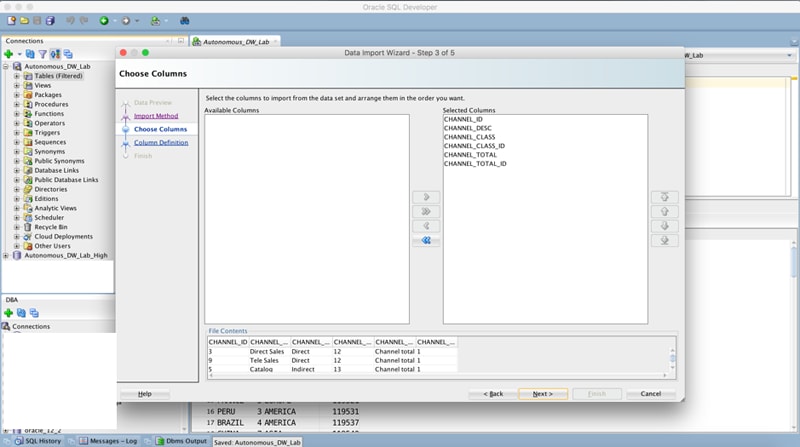
Task: Click the Open folder icon in main toolbar
Action: [24, 20]
